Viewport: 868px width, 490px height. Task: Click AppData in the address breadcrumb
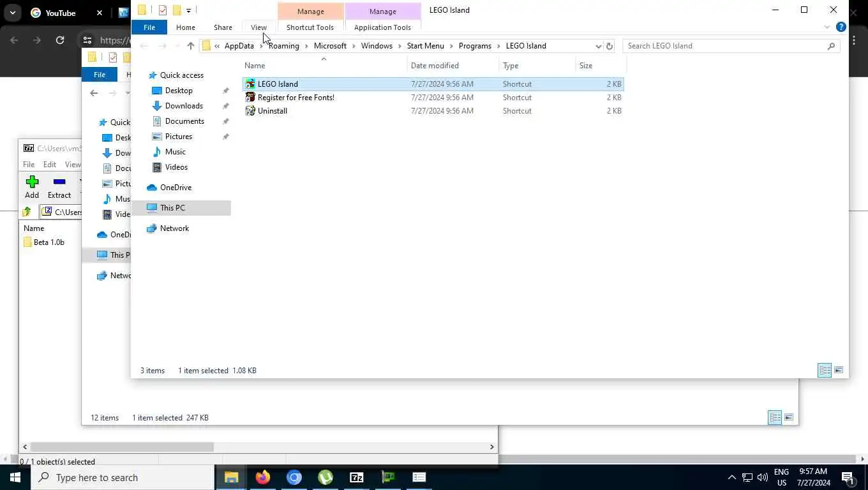[239, 46]
